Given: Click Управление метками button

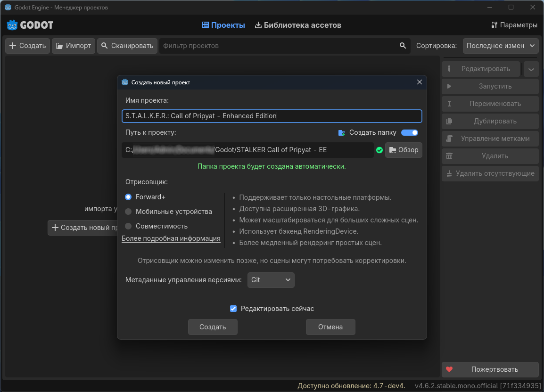Looking at the screenshot, I should 490,139.
